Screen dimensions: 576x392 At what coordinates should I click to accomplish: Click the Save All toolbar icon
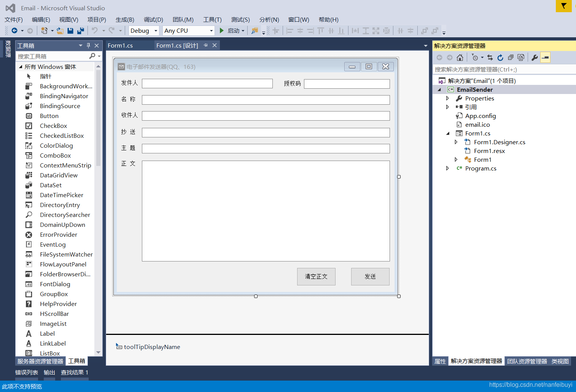(x=80, y=31)
